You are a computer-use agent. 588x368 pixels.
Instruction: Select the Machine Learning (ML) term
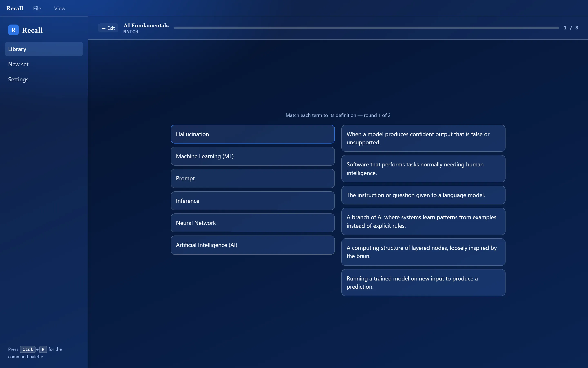click(x=252, y=156)
